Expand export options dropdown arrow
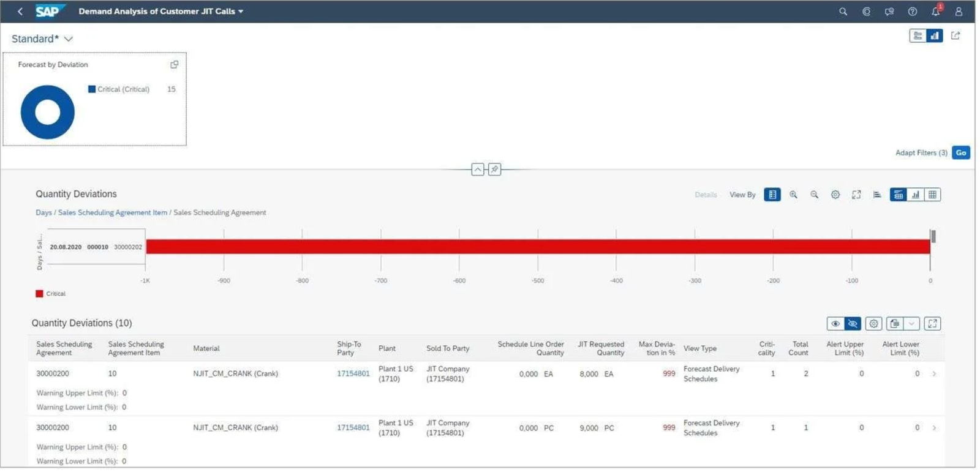Image resolution: width=980 pixels, height=472 pixels. pos(911,323)
